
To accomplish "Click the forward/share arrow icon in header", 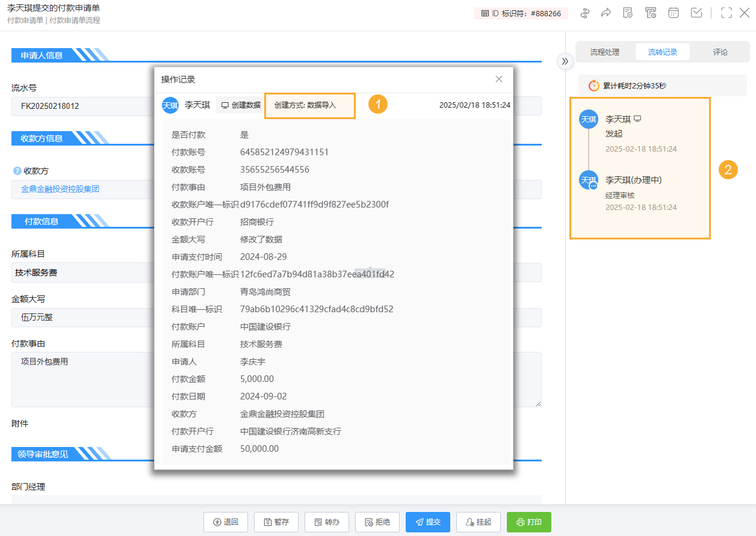I will click(x=606, y=13).
